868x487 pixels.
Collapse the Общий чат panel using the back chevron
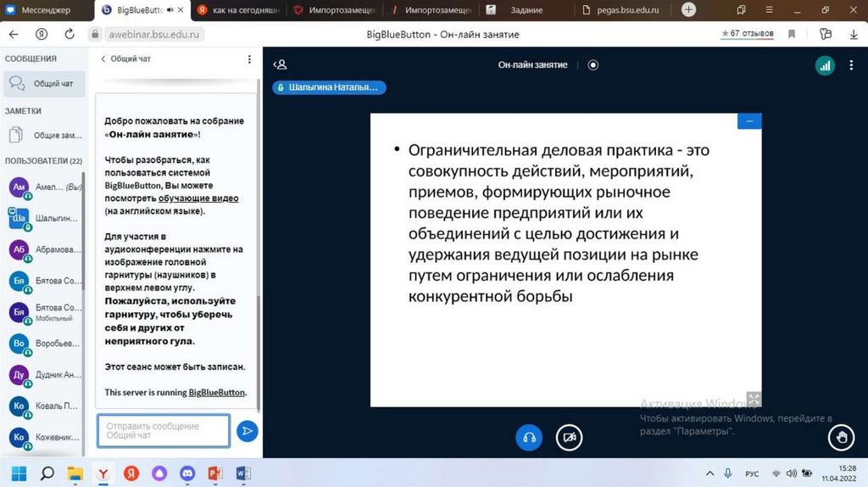[x=103, y=59]
